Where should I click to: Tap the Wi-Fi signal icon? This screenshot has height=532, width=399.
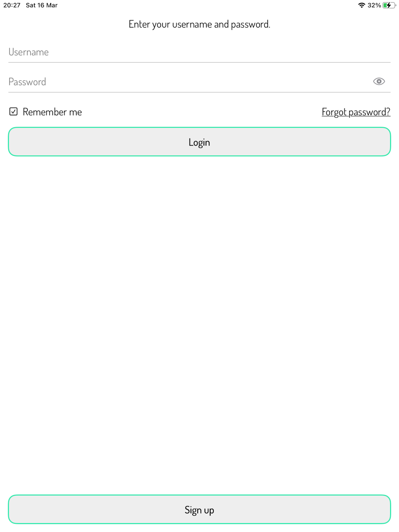tap(361, 5)
